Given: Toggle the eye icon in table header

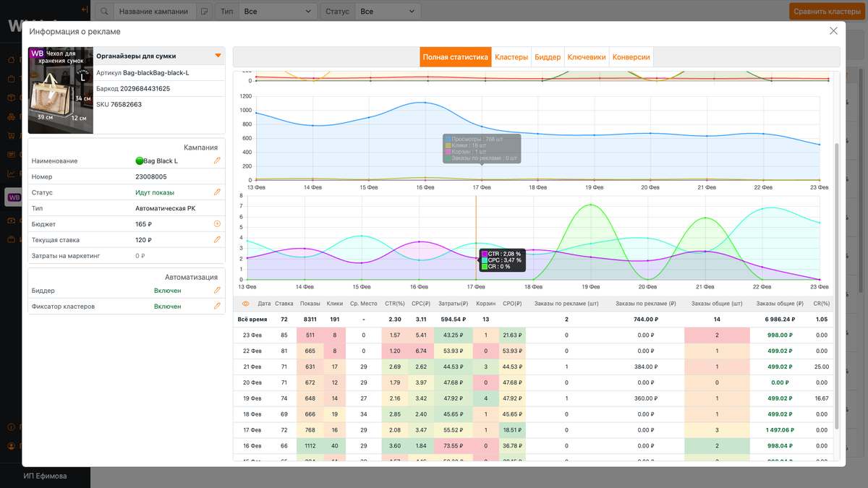Looking at the screenshot, I should [x=245, y=304].
